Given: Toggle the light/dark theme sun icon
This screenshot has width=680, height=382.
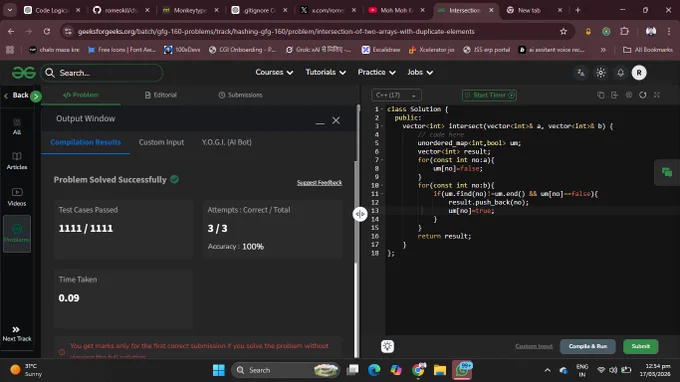Looking at the screenshot, I should pos(601,73).
